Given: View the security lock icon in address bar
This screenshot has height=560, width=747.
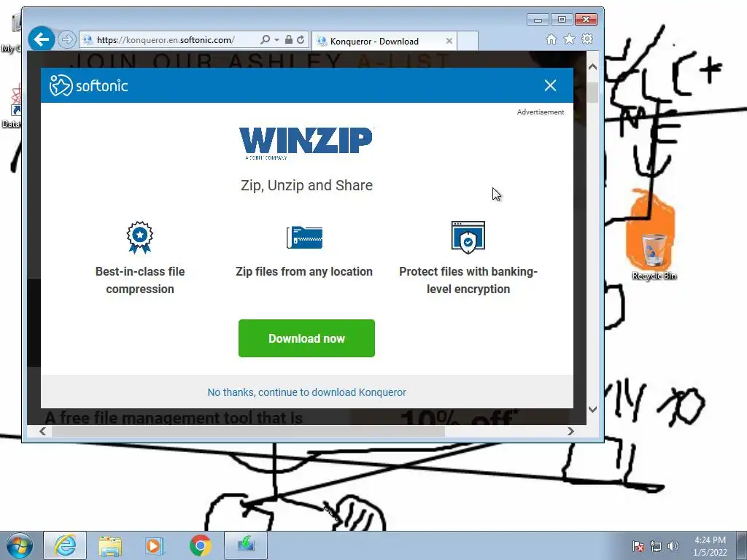Looking at the screenshot, I should (289, 40).
